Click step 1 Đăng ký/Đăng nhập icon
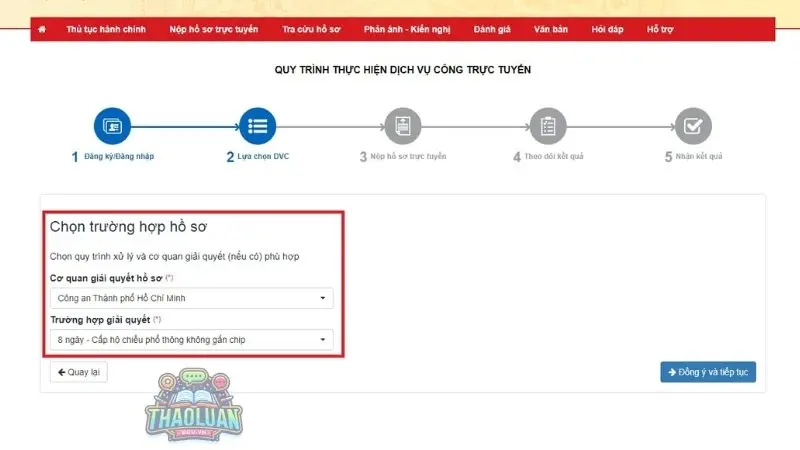Image resolution: width=800 pixels, height=450 pixels. click(x=112, y=126)
